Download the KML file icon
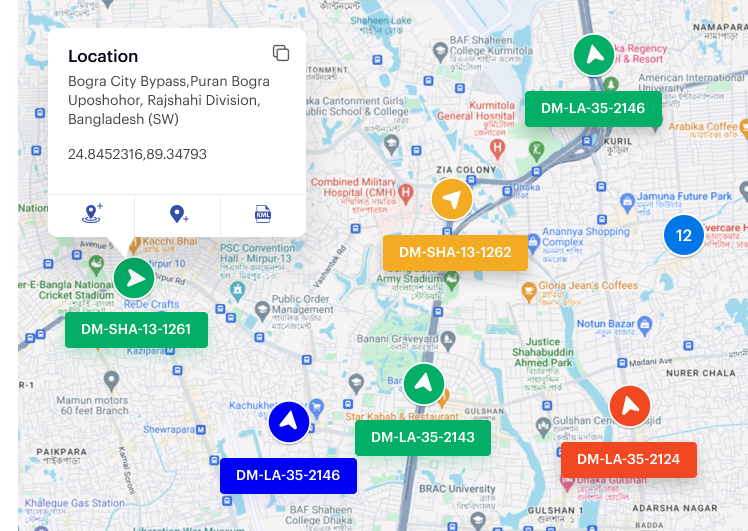The image size is (748, 531). (x=263, y=214)
